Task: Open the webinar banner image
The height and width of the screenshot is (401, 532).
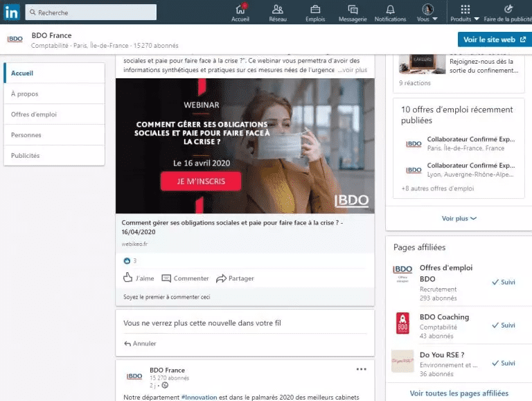Action: pos(245,146)
